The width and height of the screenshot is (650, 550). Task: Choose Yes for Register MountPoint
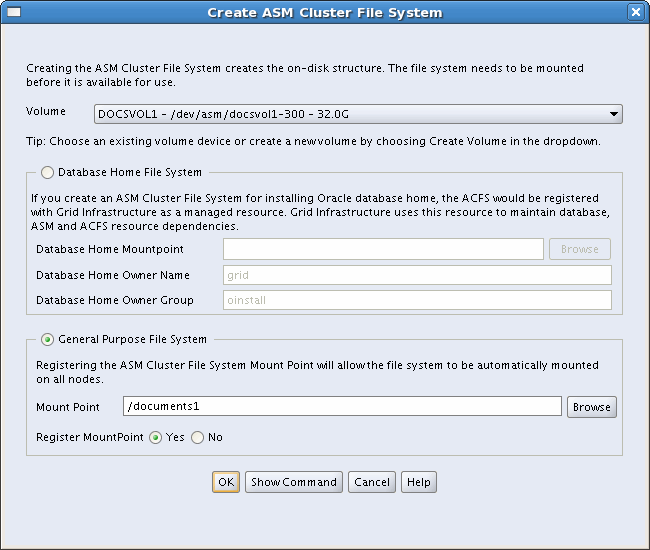click(155, 438)
